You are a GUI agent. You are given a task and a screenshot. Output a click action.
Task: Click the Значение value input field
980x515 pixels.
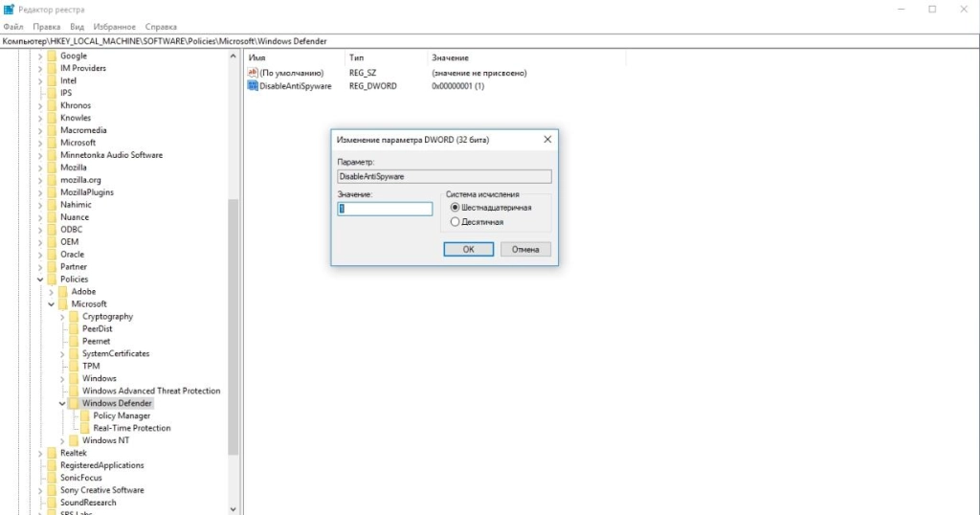coord(385,209)
